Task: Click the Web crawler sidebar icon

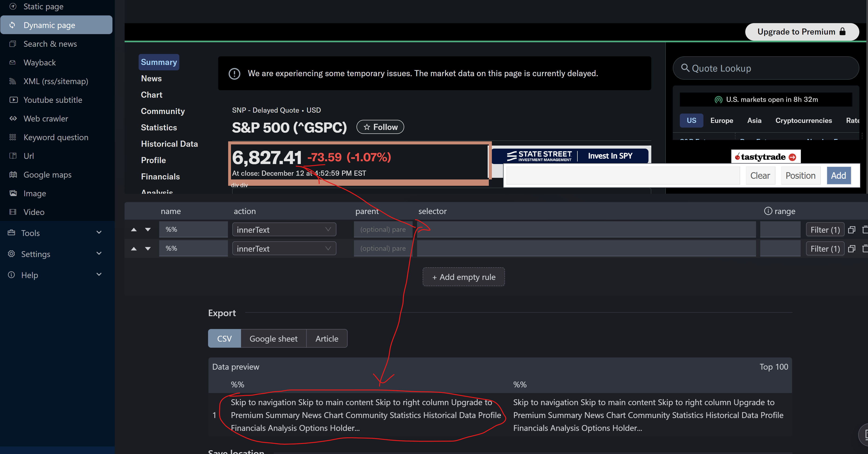Action: [x=13, y=118]
